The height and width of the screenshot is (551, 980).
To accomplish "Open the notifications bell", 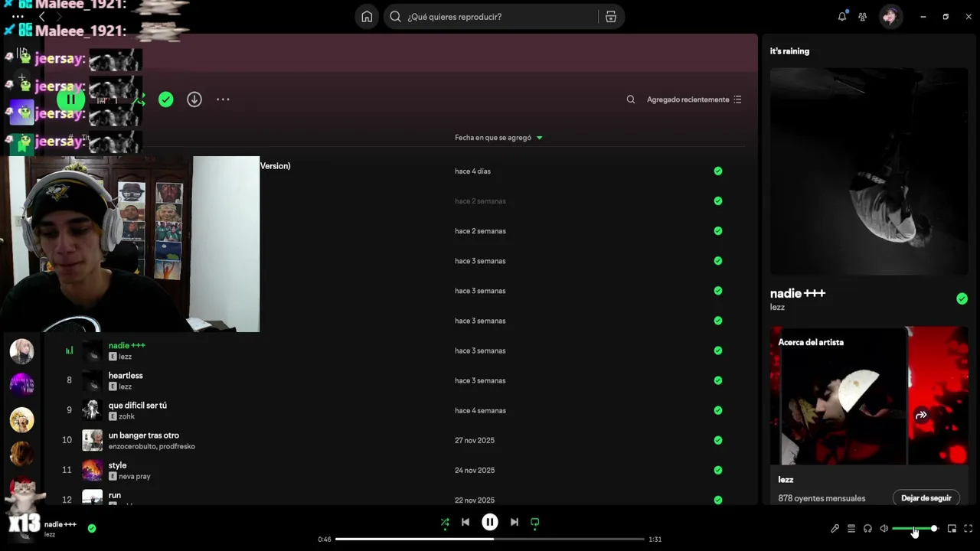I will (x=842, y=16).
